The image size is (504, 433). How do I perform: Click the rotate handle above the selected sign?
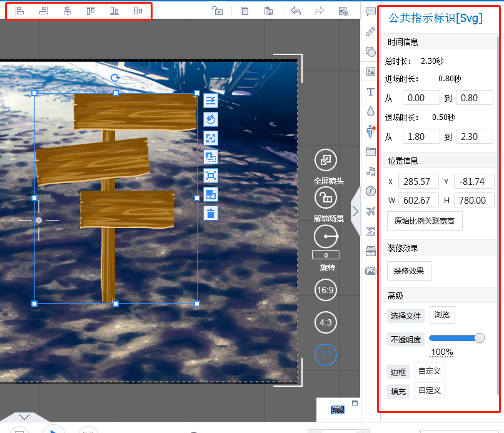[x=116, y=77]
